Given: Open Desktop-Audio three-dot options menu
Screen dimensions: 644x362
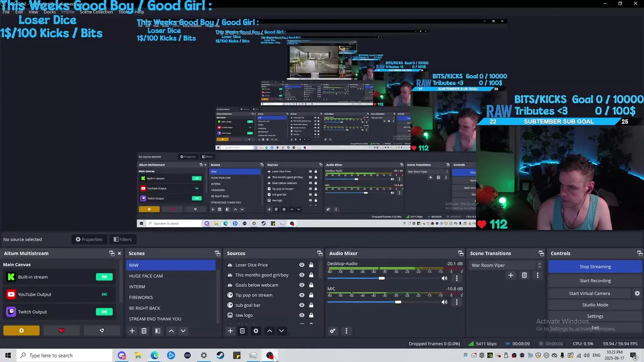Looking at the screenshot, I should coord(457,278).
